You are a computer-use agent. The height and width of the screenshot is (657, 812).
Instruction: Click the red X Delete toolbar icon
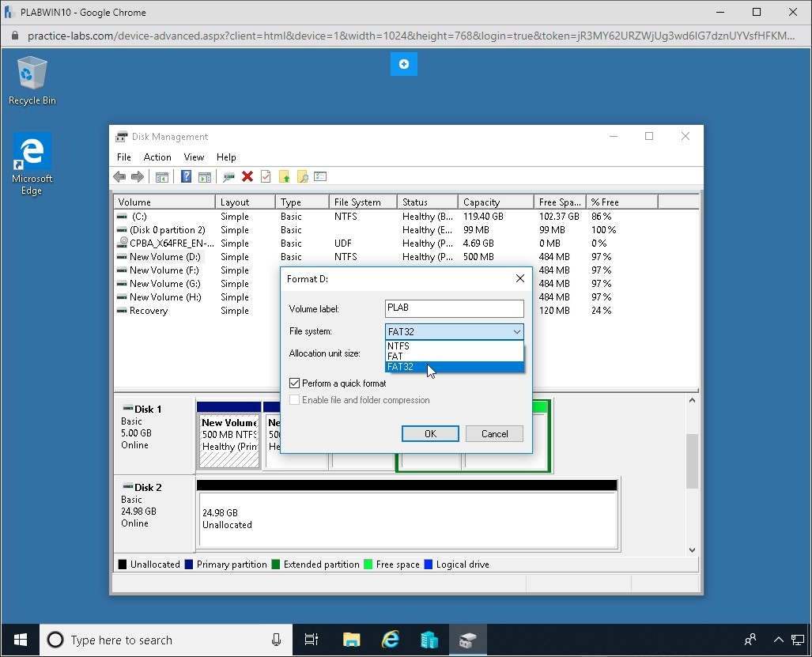(247, 177)
